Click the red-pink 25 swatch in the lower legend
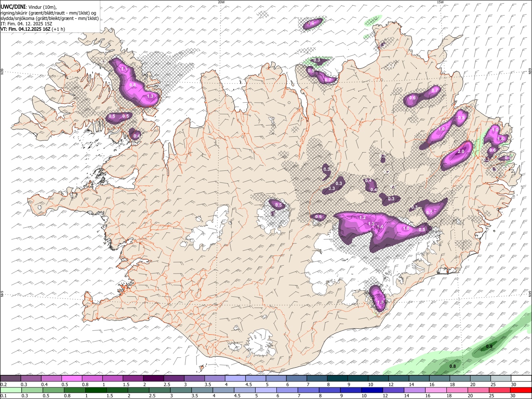 500,390
